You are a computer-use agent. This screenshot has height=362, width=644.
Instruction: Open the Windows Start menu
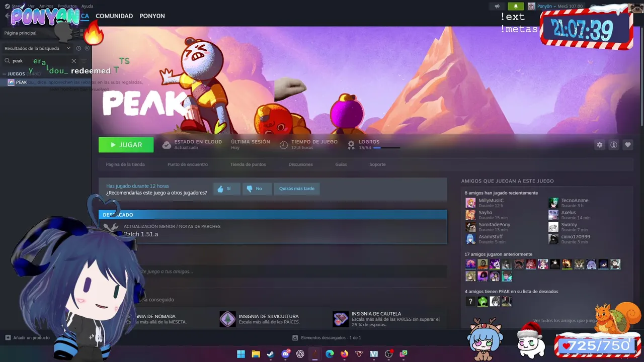(241, 354)
